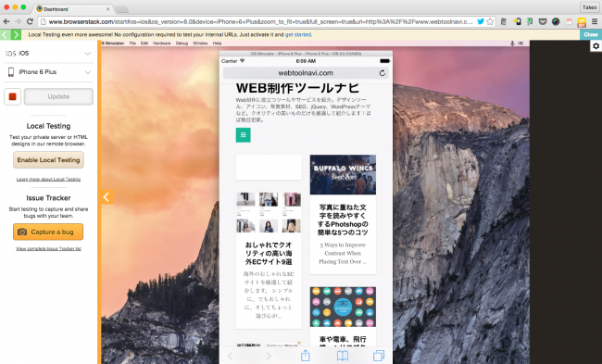Open a new browser tab

point(121,9)
